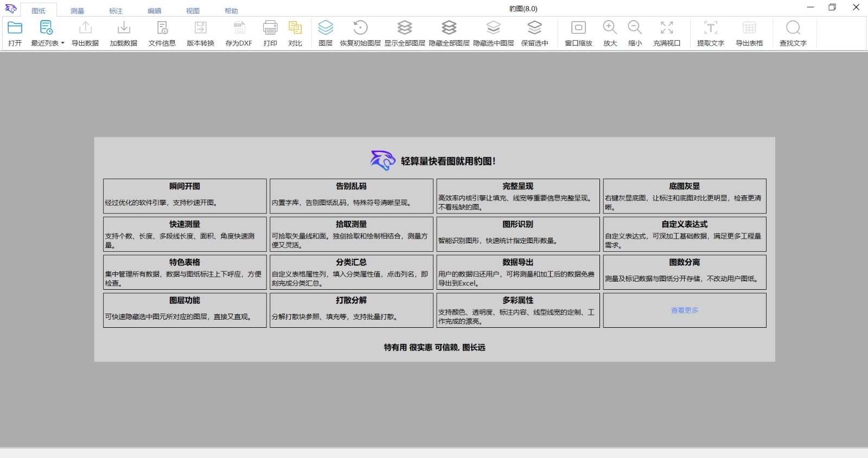Select the 图纸 tab
The width and height of the screenshot is (868, 458).
[x=39, y=11]
